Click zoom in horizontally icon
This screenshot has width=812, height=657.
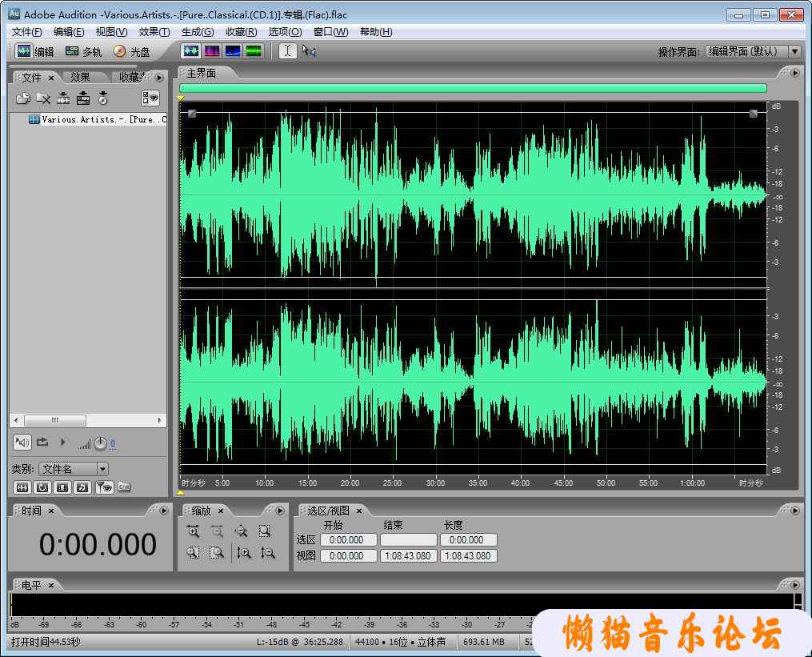193,531
